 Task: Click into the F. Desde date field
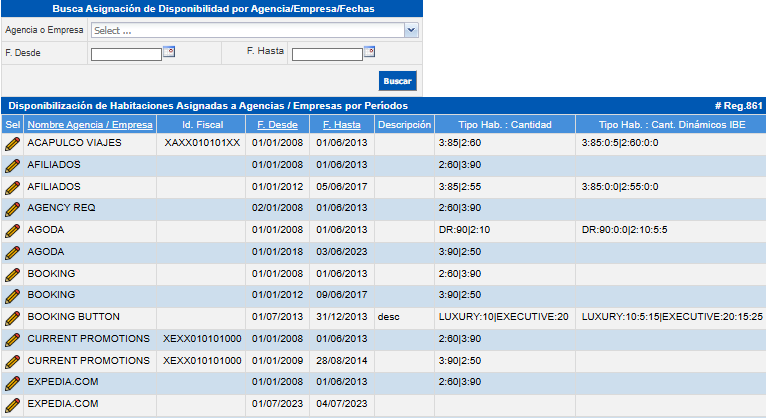[126, 54]
